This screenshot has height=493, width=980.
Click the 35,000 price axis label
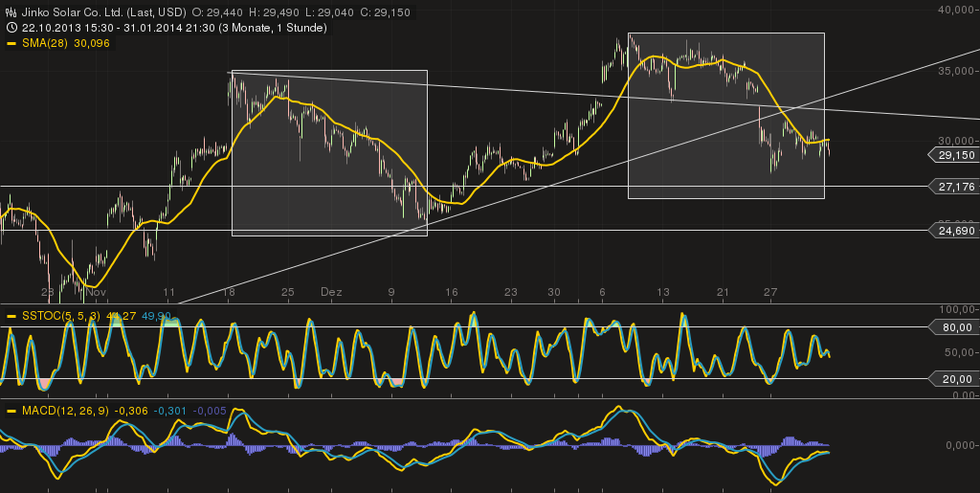(957, 71)
